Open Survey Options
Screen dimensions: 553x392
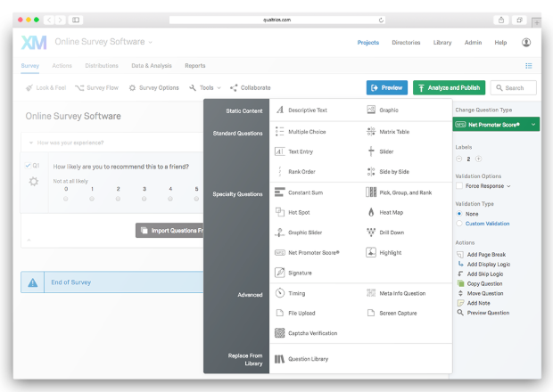pyautogui.click(x=153, y=87)
